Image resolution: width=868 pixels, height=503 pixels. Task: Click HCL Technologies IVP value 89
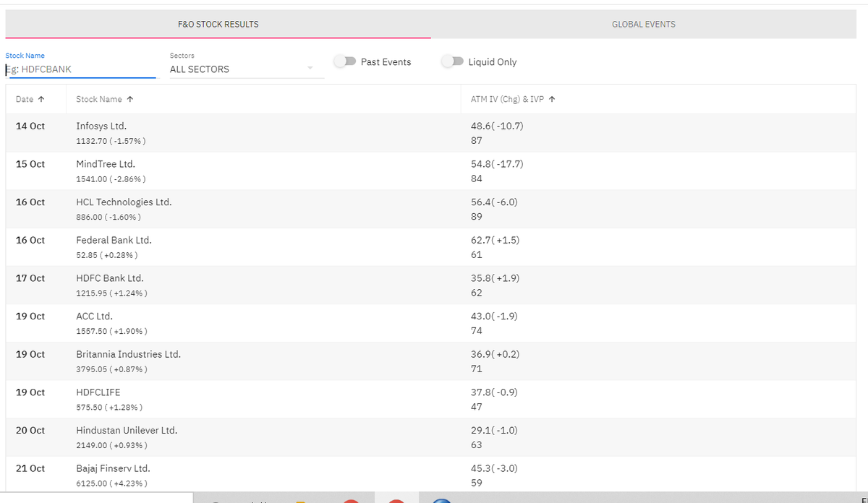[476, 217]
